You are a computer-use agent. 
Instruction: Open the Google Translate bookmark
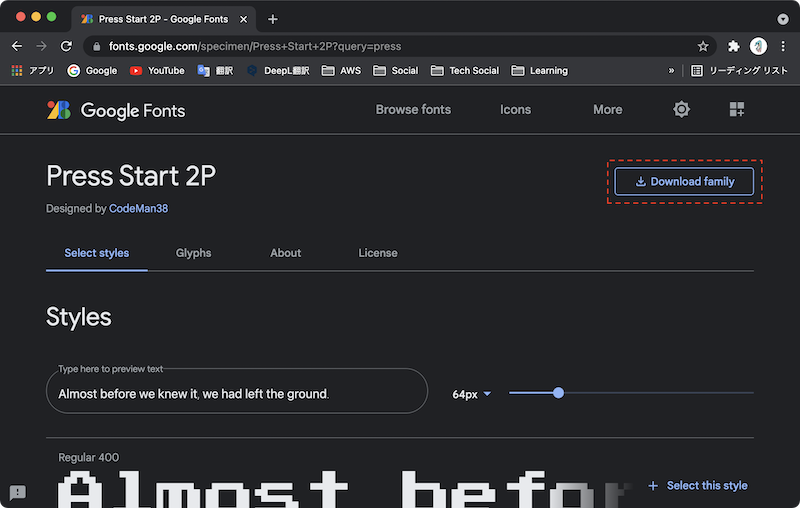pyautogui.click(x=215, y=71)
